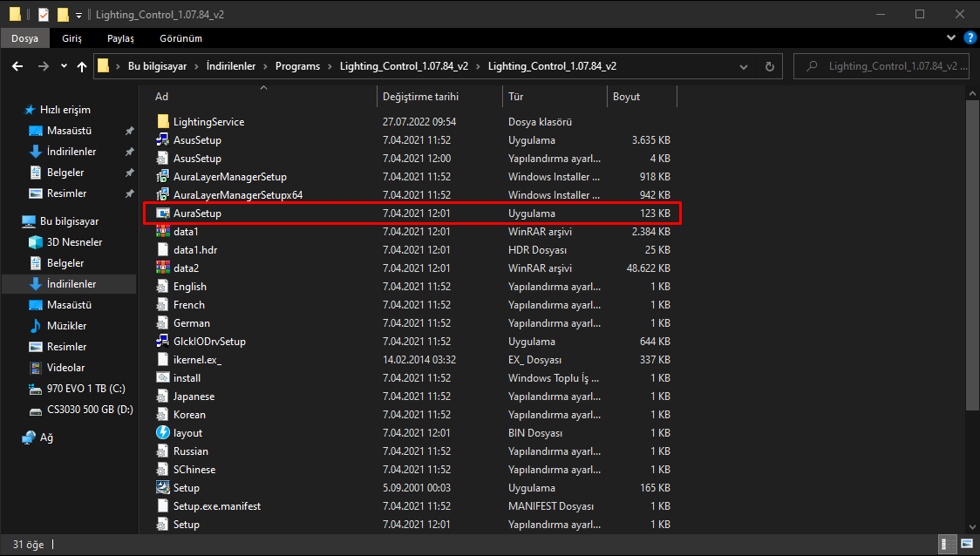Click the data2 WinRAR archive icon

point(162,268)
